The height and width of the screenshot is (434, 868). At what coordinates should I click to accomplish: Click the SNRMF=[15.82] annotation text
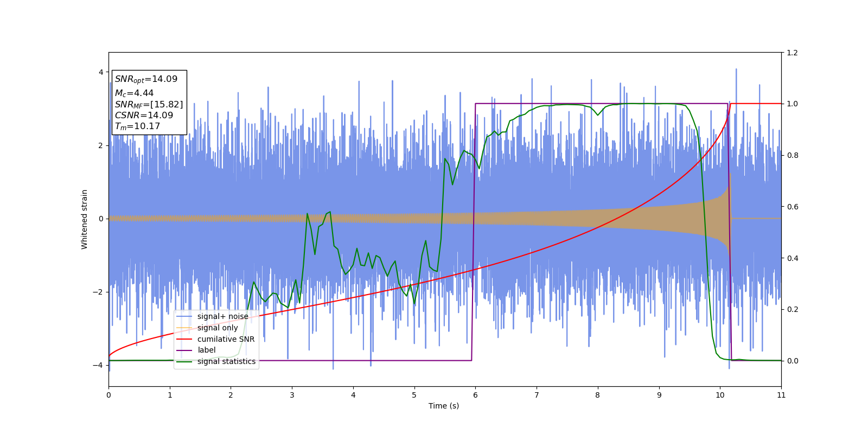point(149,105)
